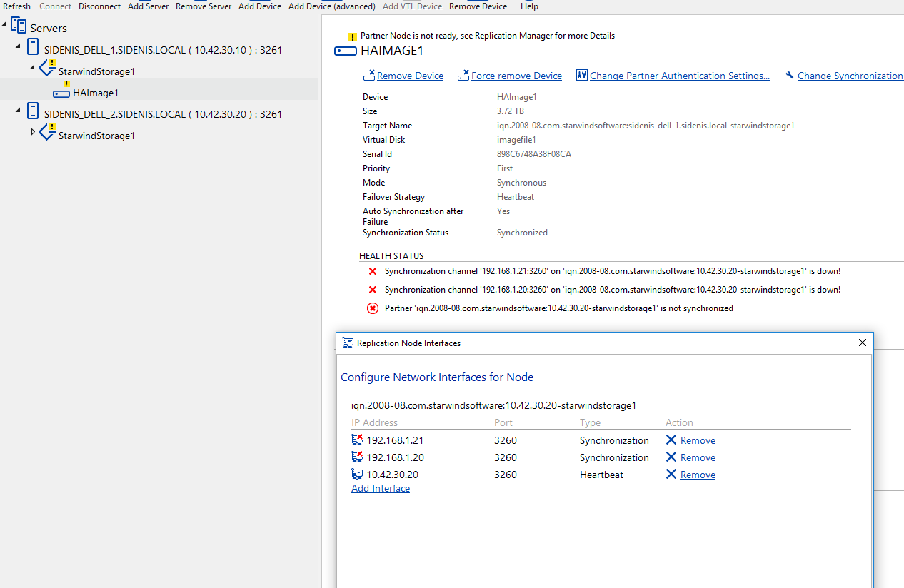This screenshot has height=588, width=904.
Task: Collapse SIDENIS_DELL_1 server node arrow
Action: (x=19, y=46)
